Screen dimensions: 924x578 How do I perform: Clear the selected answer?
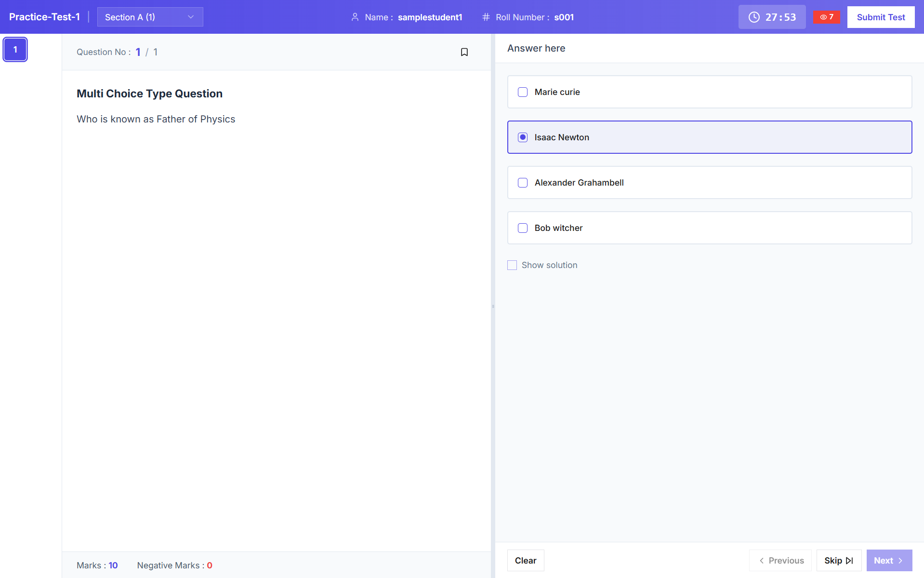[x=526, y=560]
